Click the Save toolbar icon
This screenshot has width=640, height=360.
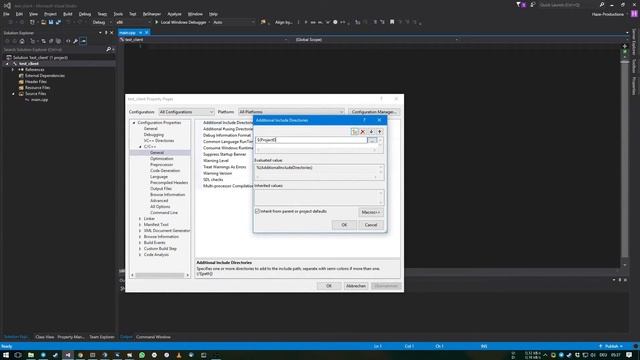[x=51, y=22]
